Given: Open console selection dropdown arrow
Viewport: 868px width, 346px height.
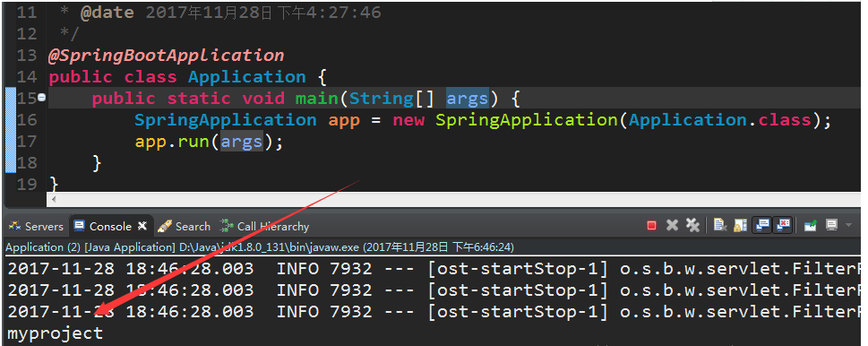Looking at the screenshot, I should pyautogui.click(x=848, y=225).
